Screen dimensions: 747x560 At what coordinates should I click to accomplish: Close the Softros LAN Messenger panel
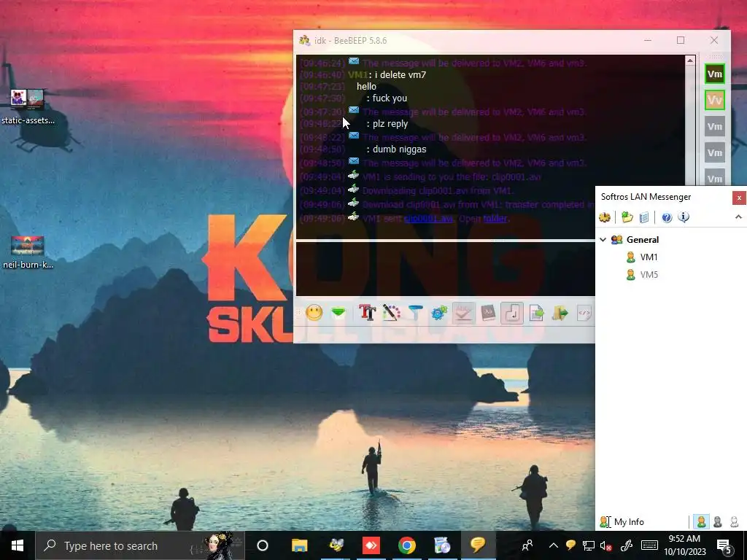739,198
